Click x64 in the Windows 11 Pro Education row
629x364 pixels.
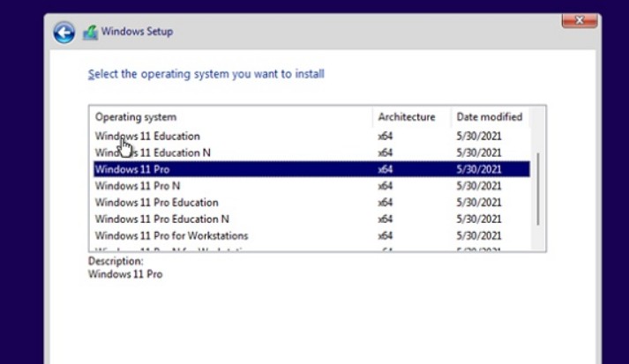(x=386, y=203)
